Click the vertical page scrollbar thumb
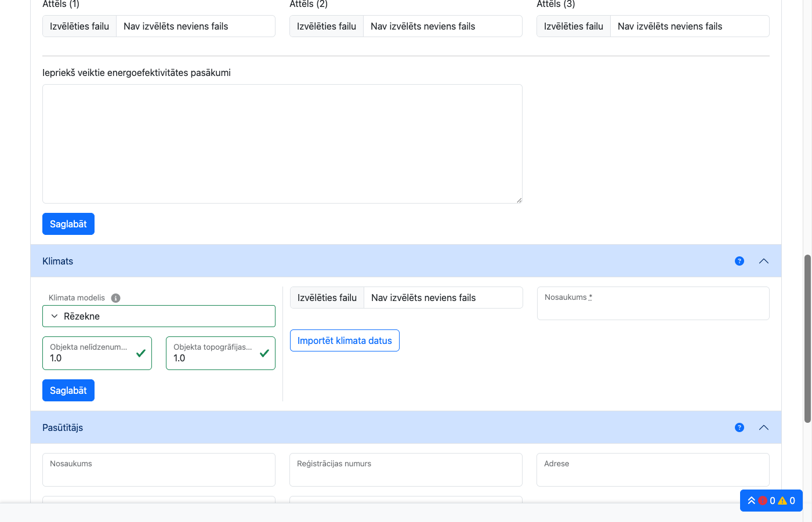Screen dimensions: 812x522 [x=807, y=338]
